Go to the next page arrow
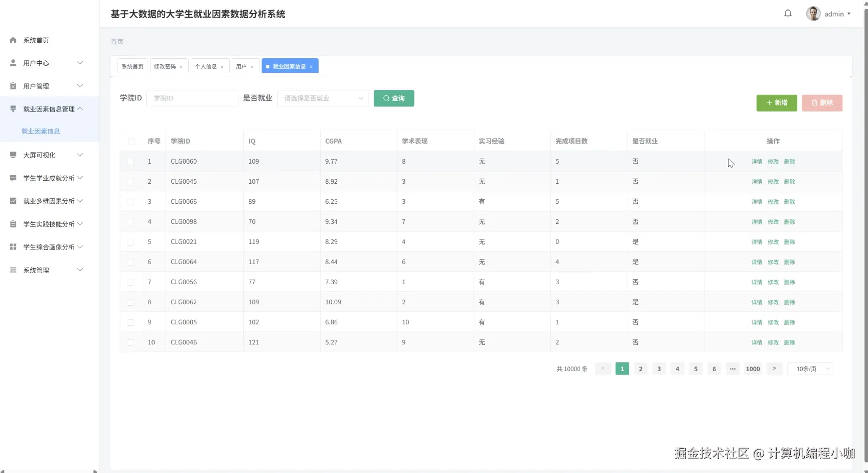The height and width of the screenshot is (473, 868). point(775,369)
